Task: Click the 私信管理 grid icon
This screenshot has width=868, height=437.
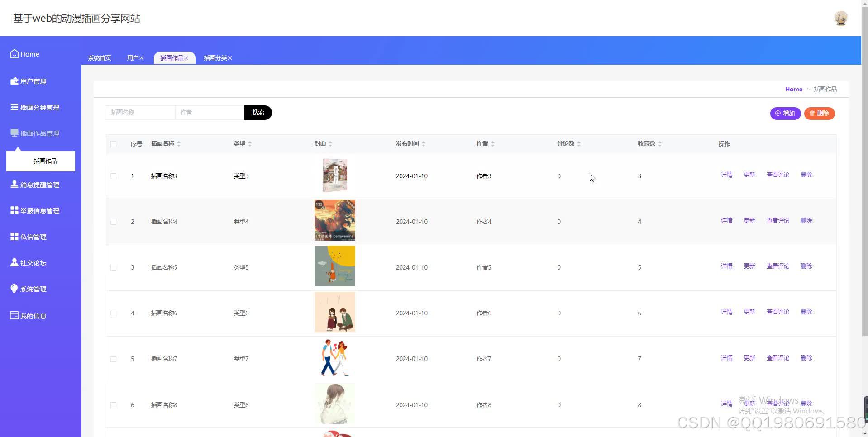Action: tap(14, 237)
